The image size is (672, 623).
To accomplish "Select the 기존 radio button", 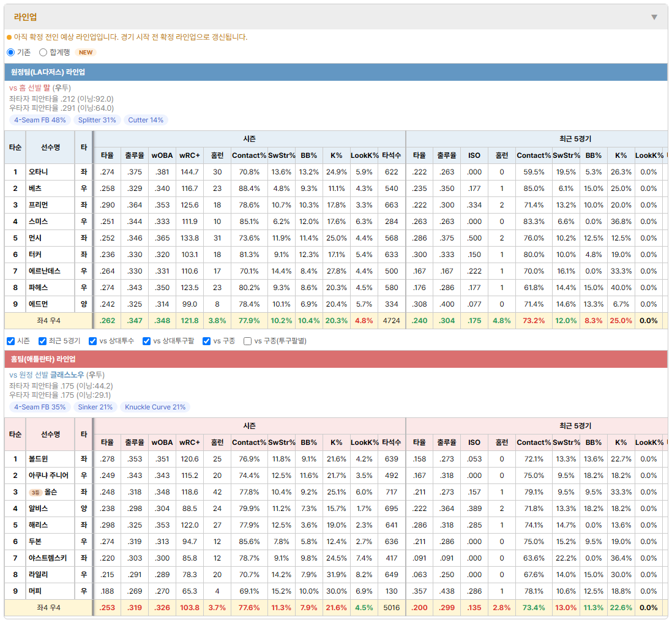I will (x=11, y=52).
